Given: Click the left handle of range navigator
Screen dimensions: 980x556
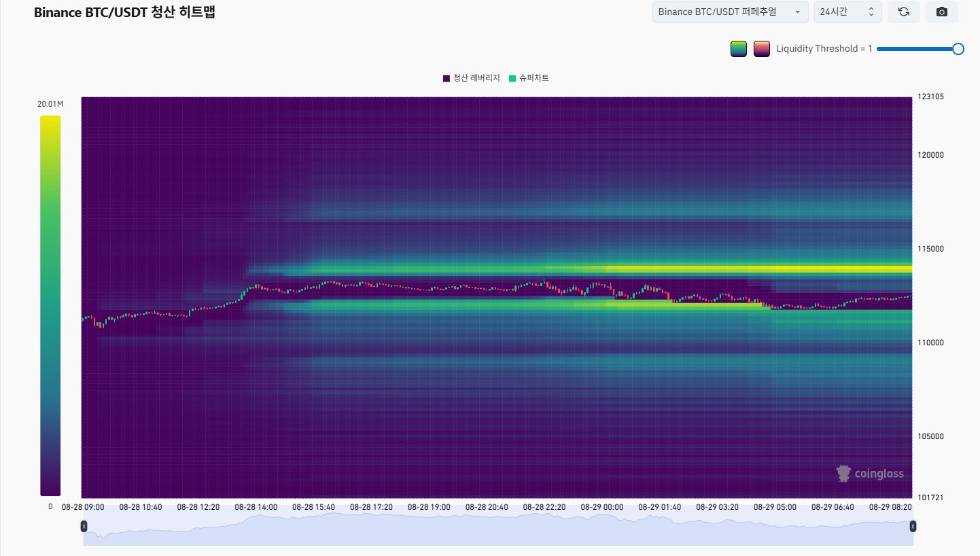Looking at the screenshot, I should point(84,526).
